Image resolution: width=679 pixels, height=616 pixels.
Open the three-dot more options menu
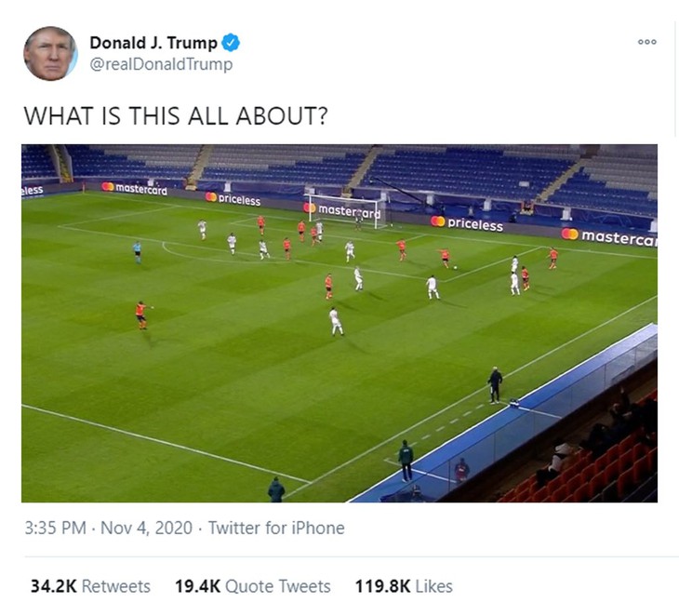[647, 42]
